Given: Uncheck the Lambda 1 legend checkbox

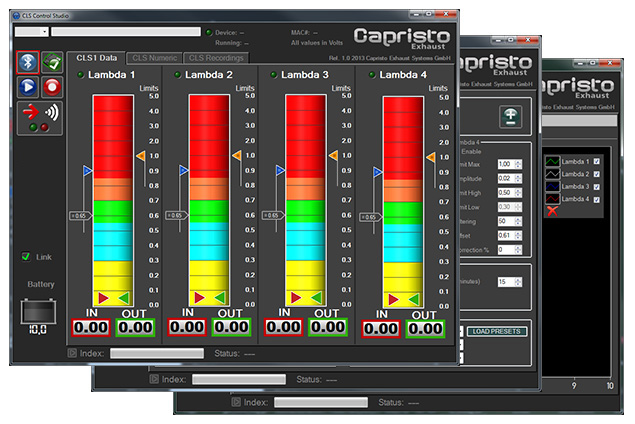Looking at the screenshot, I should click(x=597, y=161).
